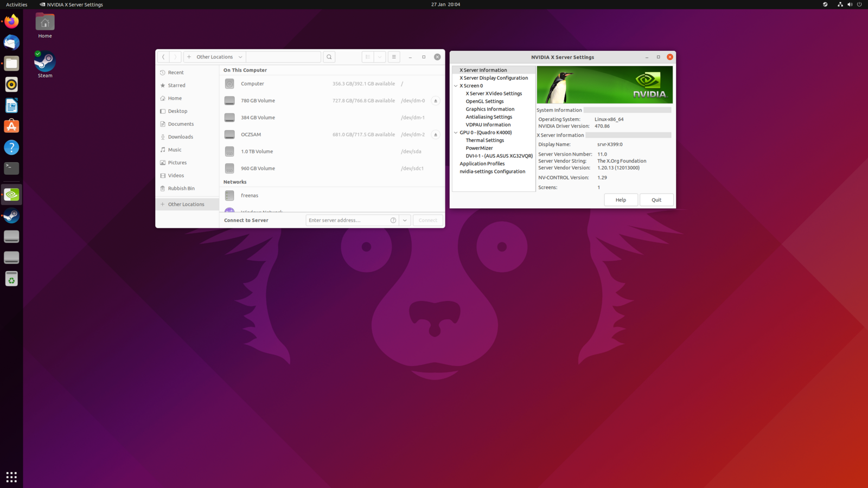This screenshot has height=488, width=868.
Task: Select Thermal Settings under GPU 0
Action: 484,140
